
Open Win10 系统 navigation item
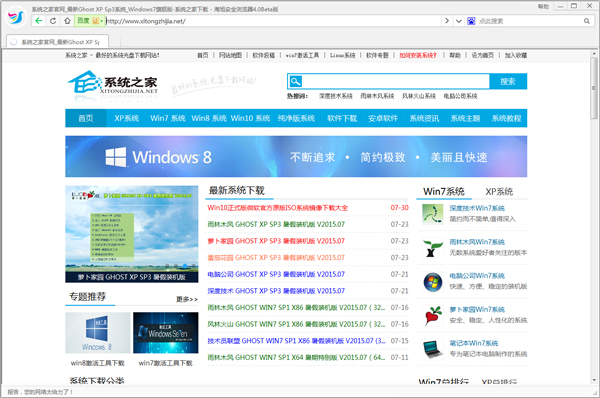point(250,118)
